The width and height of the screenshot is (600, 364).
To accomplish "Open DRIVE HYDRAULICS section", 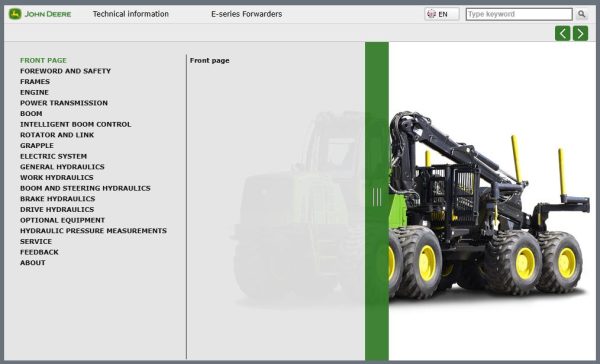I will pyautogui.click(x=57, y=209).
